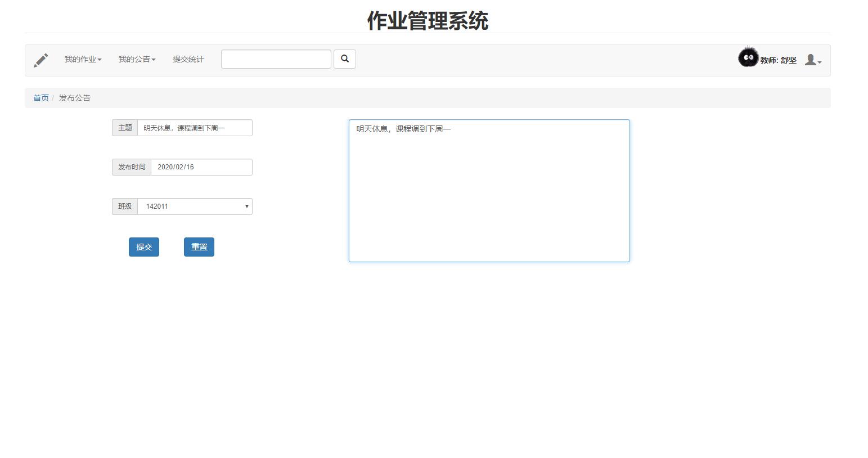Click the navbar search input box
Image resolution: width=868 pixels, height=458 pixels.
point(276,59)
